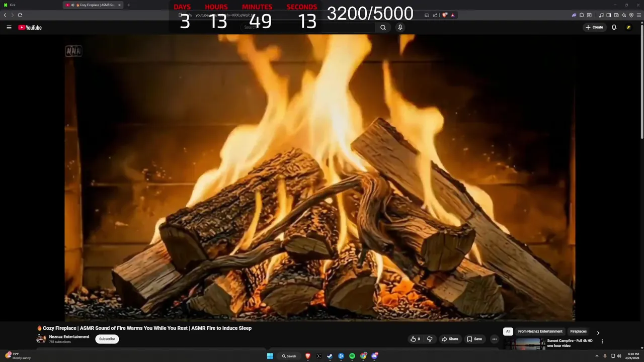
Task: Open Windows taskbar Search box
Action: pyautogui.click(x=289, y=356)
